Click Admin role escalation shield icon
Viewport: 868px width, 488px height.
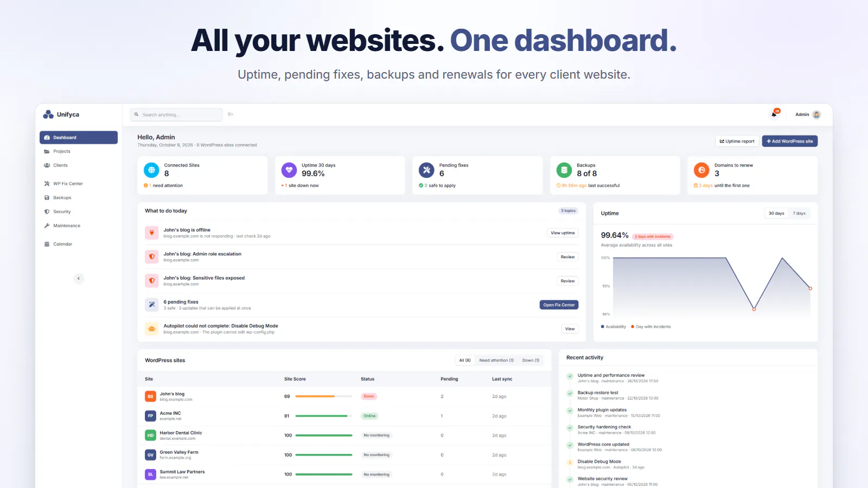tap(152, 256)
